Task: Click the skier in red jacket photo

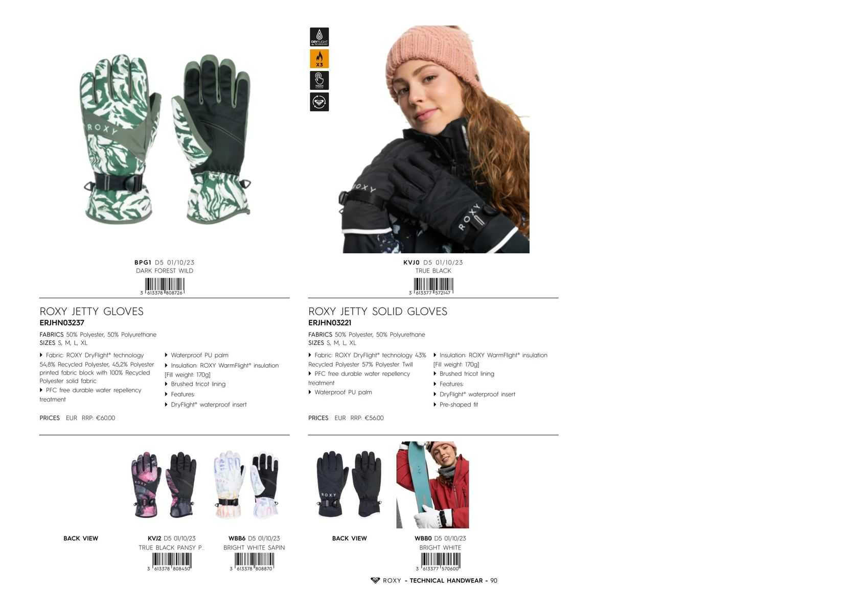Action: pyautogui.click(x=432, y=485)
